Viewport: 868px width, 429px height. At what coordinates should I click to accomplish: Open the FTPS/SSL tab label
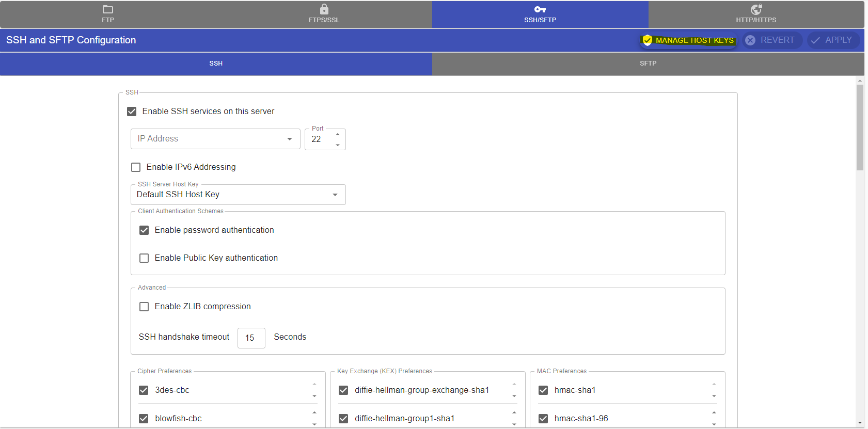[324, 20]
